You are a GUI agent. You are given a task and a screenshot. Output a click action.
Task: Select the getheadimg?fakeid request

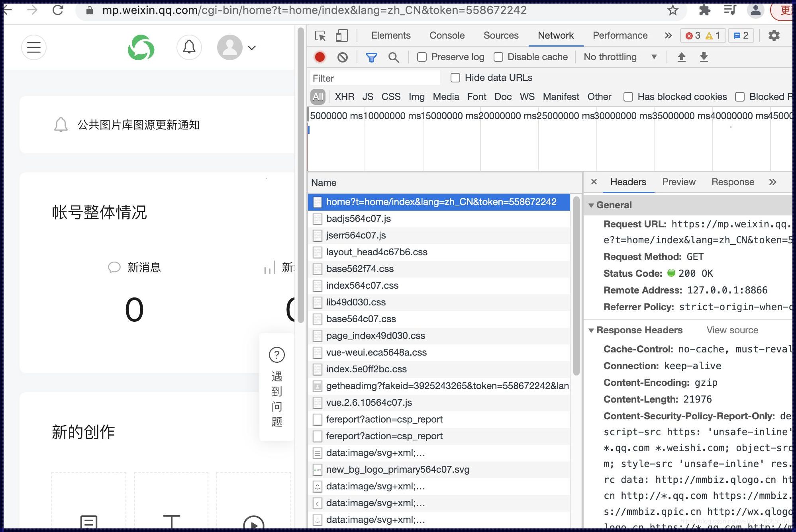tap(439, 386)
